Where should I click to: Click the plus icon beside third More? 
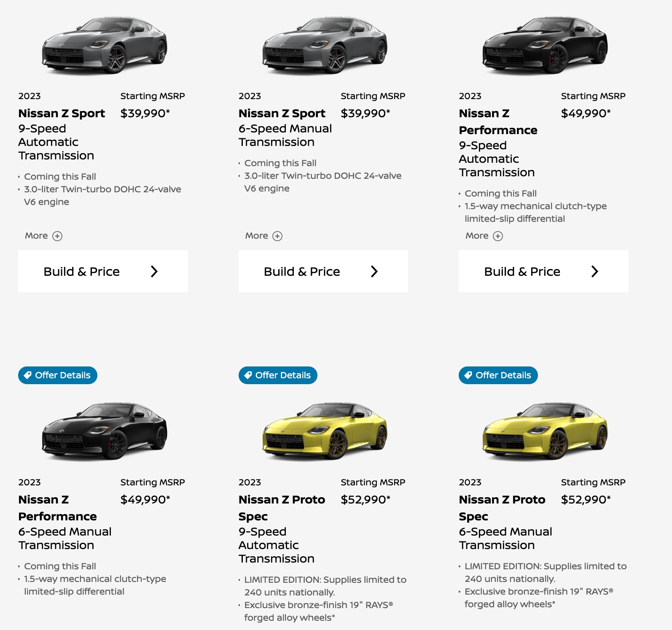point(498,236)
